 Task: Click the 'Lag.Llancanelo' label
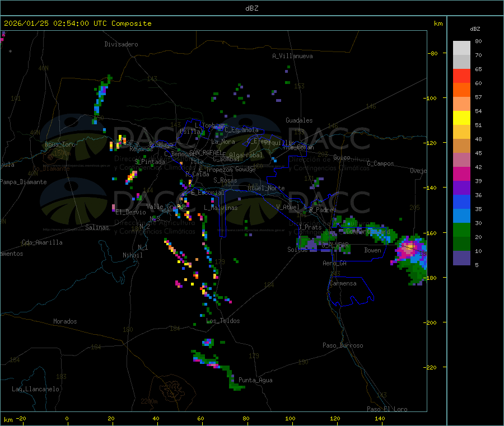(x=35, y=389)
